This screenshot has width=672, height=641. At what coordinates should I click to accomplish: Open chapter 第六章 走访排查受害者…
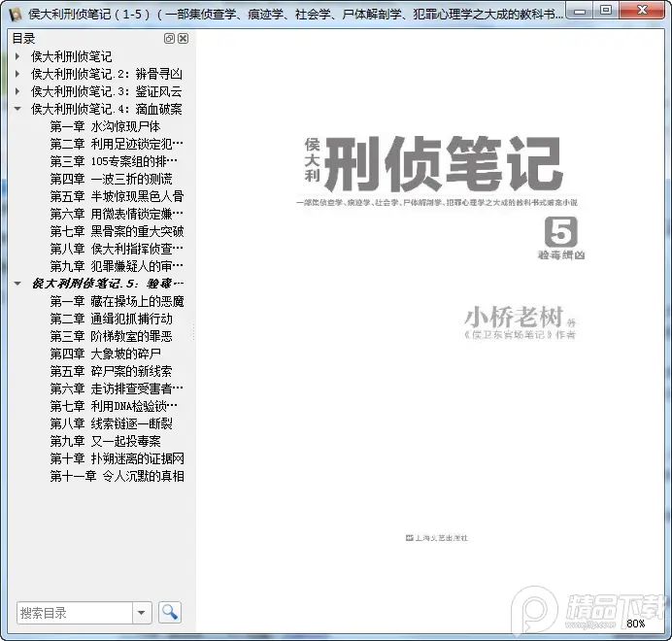117,388
